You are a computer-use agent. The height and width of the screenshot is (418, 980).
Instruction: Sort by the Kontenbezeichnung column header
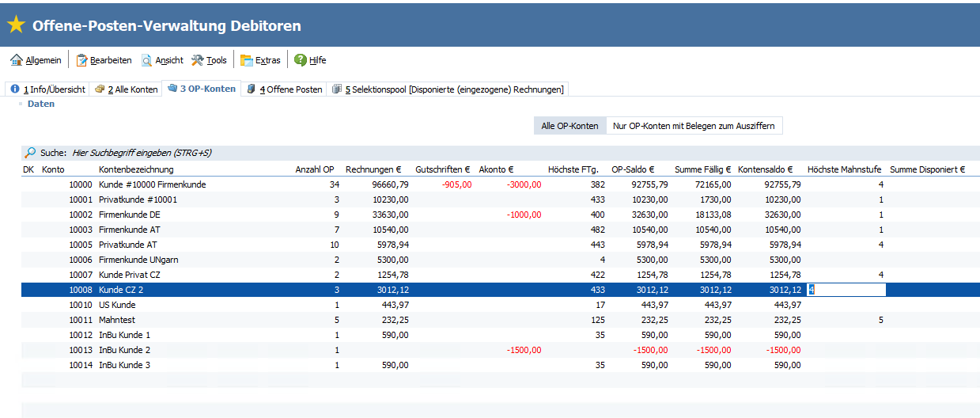coord(136,169)
